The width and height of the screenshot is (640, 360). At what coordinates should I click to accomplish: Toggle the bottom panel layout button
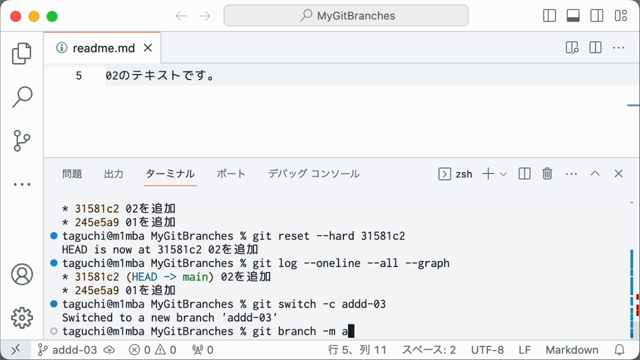click(x=573, y=16)
